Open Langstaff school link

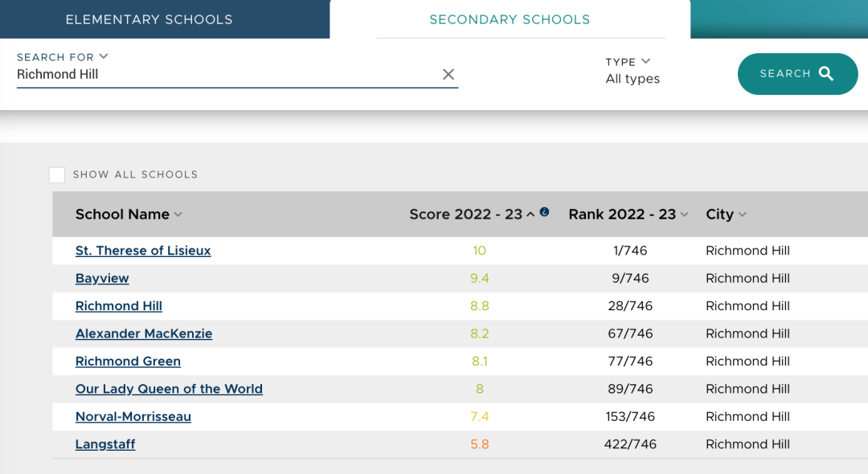point(105,444)
